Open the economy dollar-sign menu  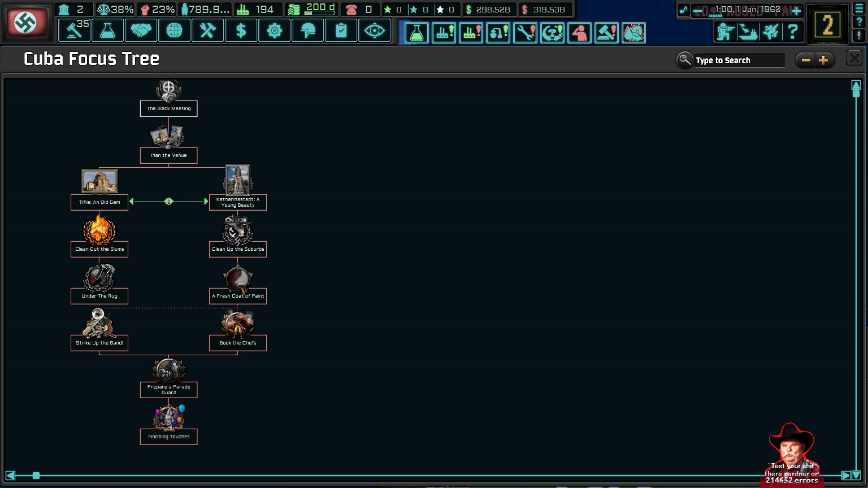(241, 30)
